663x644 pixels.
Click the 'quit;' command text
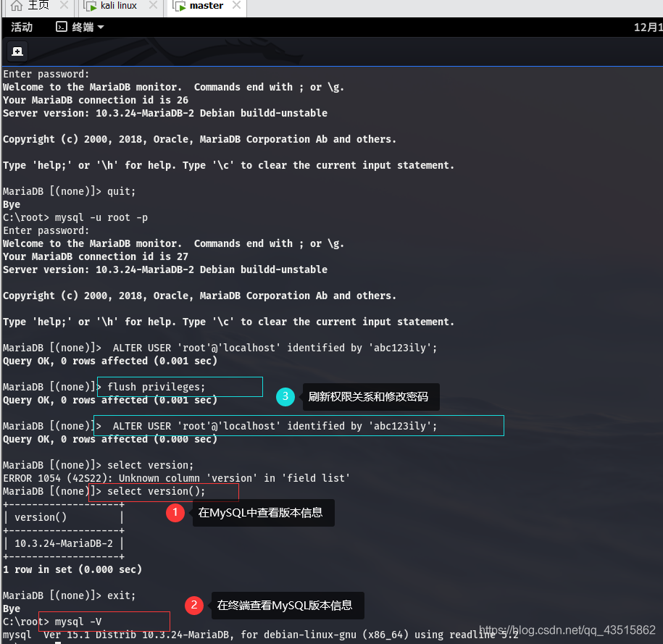(121, 191)
